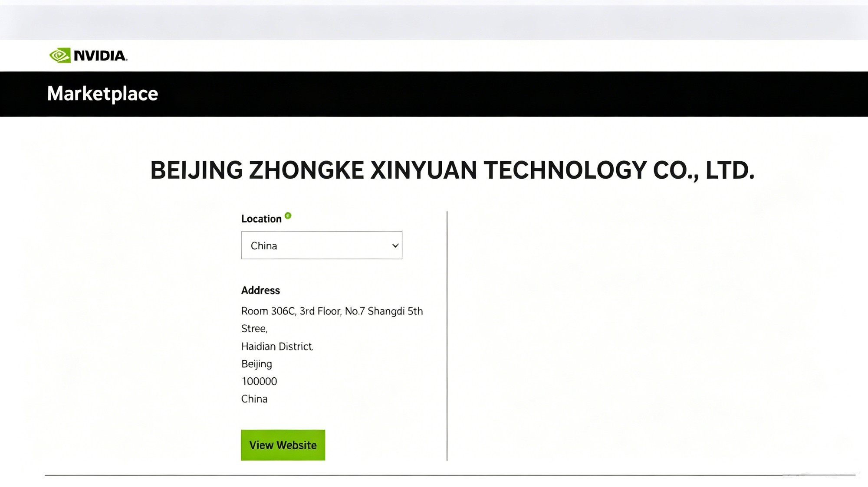Click the View Website button
The width and height of the screenshot is (868, 487).
tap(283, 445)
